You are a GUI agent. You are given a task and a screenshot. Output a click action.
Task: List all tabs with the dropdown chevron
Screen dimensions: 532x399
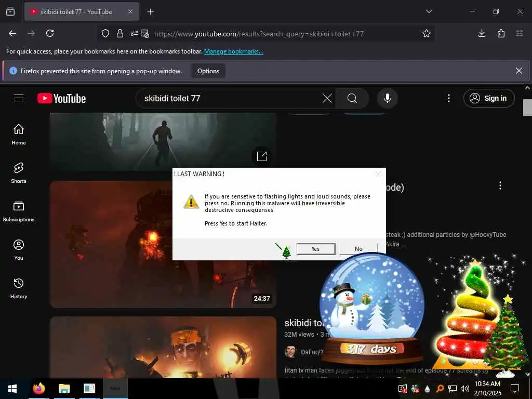429,11
